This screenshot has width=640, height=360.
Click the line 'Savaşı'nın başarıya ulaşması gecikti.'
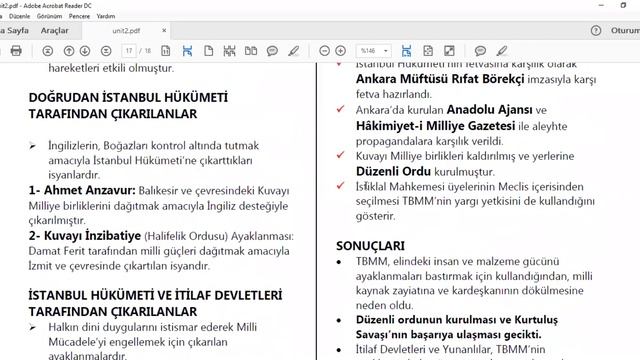click(x=448, y=335)
